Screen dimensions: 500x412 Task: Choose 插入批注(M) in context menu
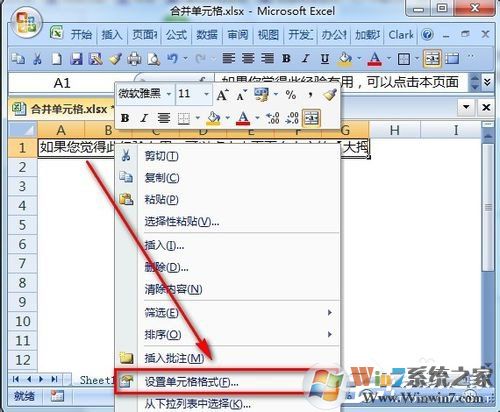click(x=227, y=358)
